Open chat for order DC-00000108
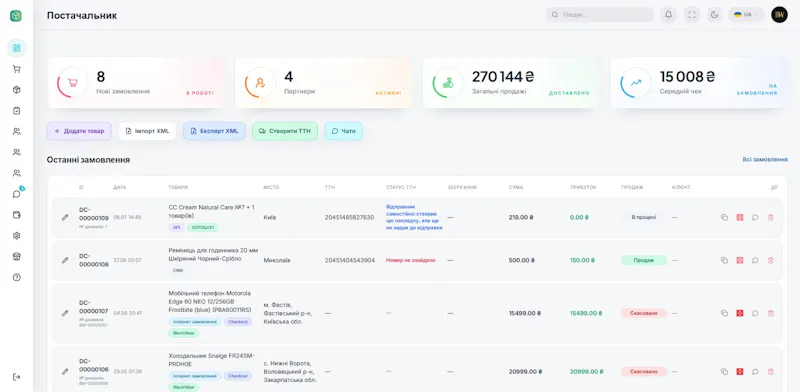 pos(755,260)
